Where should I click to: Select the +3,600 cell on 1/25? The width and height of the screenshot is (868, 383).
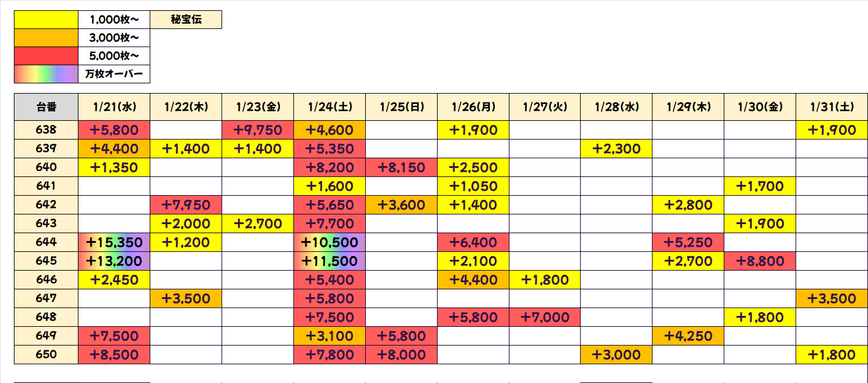[x=401, y=205]
